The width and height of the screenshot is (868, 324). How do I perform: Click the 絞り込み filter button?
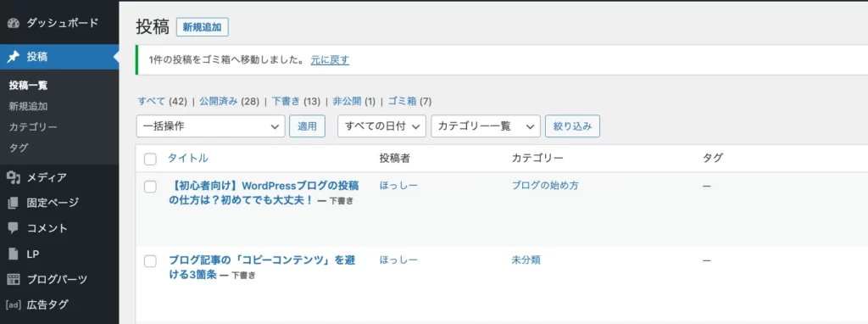[572, 126]
